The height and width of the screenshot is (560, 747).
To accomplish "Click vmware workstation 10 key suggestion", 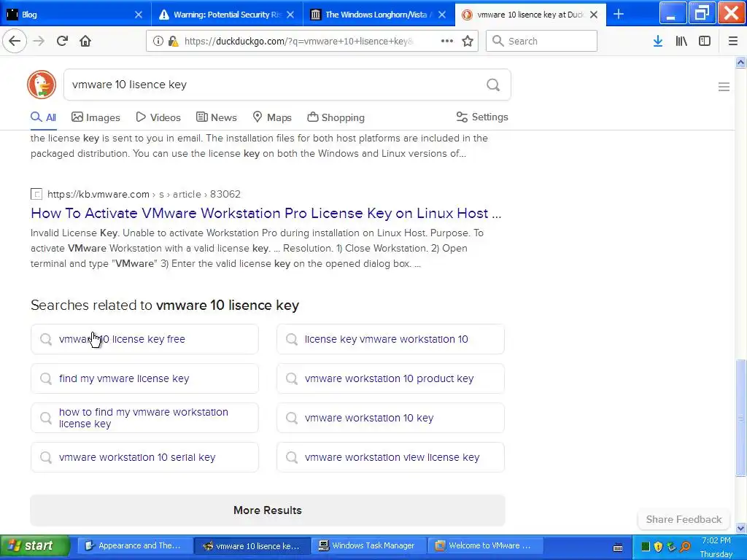I will tap(391, 418).
